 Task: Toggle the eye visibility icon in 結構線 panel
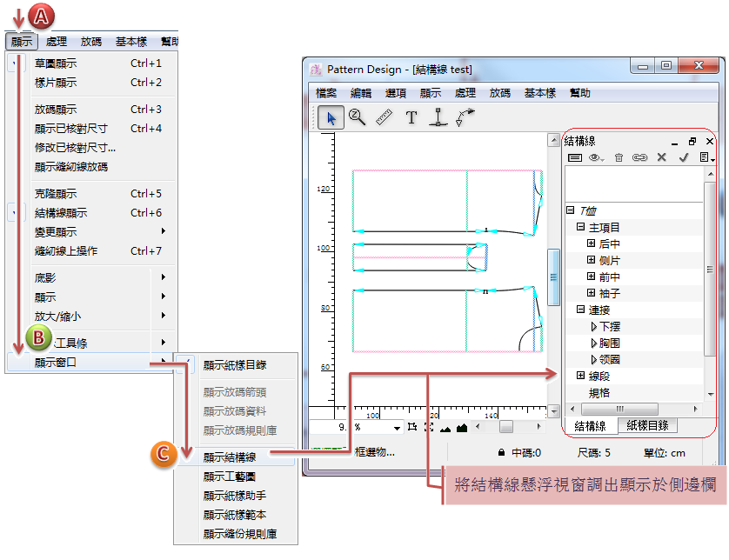pyautogui.click(x=596, y=157)
